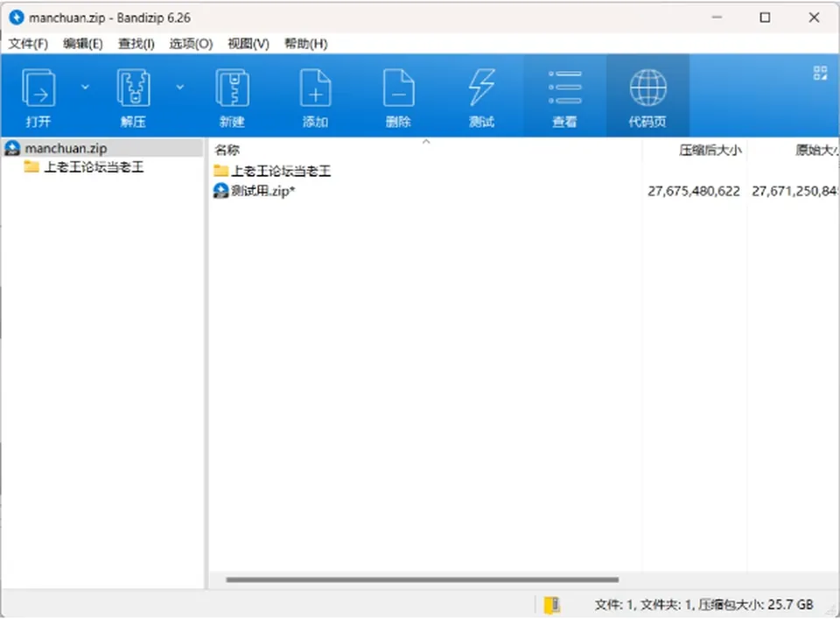Click the toolbar customize grid icon
The height and width of the screenshot is (619, 840).
pyautogui.click(x=820, y=73)
